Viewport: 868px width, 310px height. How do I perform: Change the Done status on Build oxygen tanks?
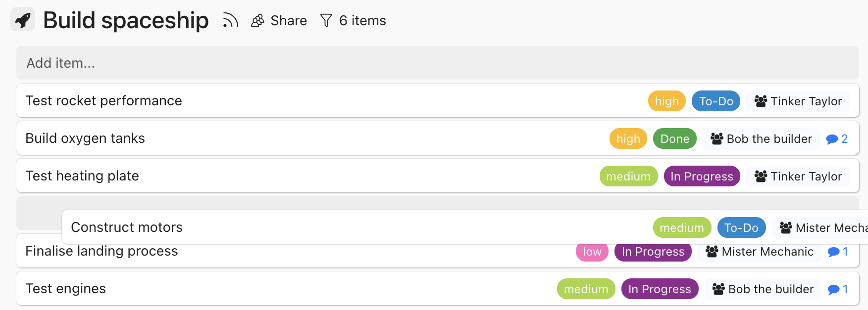click(x=674, y=138)
